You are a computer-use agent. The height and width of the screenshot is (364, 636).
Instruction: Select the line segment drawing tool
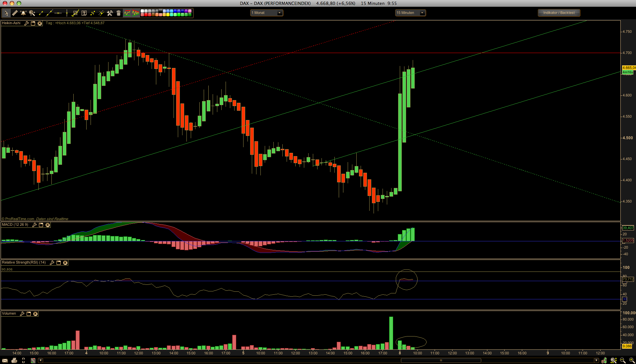coord(41,13)
